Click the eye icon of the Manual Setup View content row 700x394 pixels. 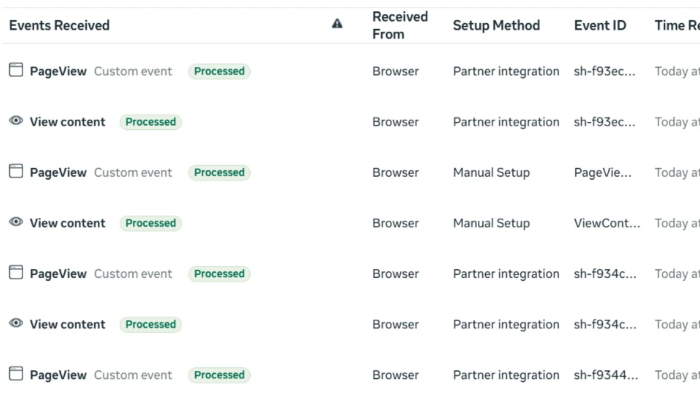click(16, 222)
